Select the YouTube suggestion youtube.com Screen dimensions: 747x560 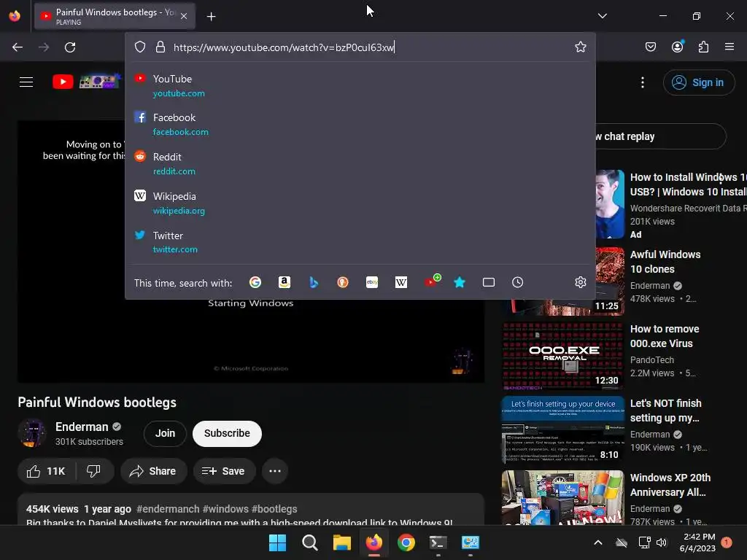(x=360, y=86)
